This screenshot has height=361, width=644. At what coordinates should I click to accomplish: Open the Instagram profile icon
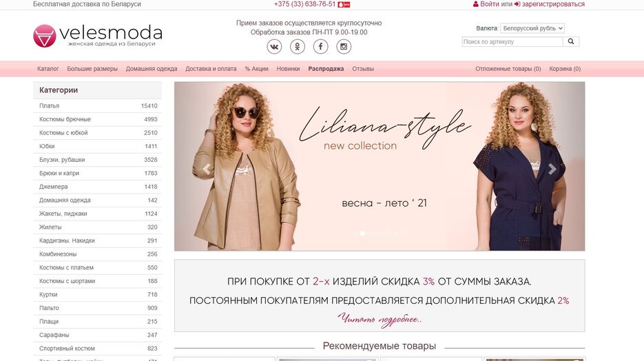[x=344, y=46]
